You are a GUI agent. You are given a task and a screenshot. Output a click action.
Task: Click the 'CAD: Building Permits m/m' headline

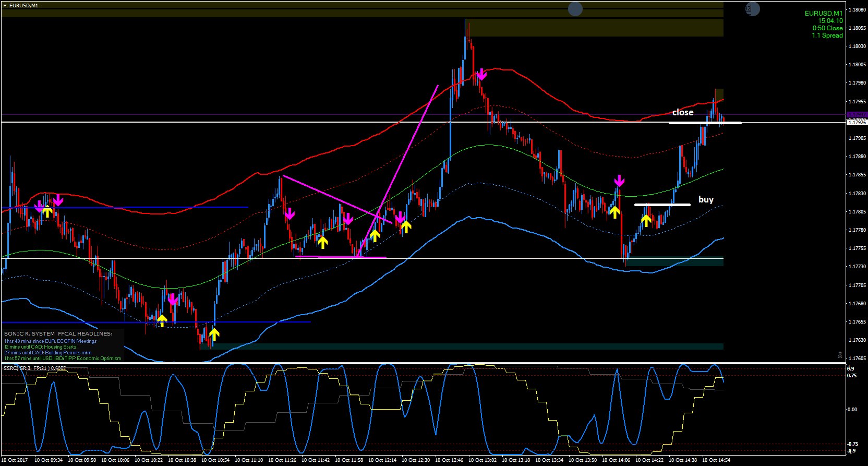(x=62, y=353)
